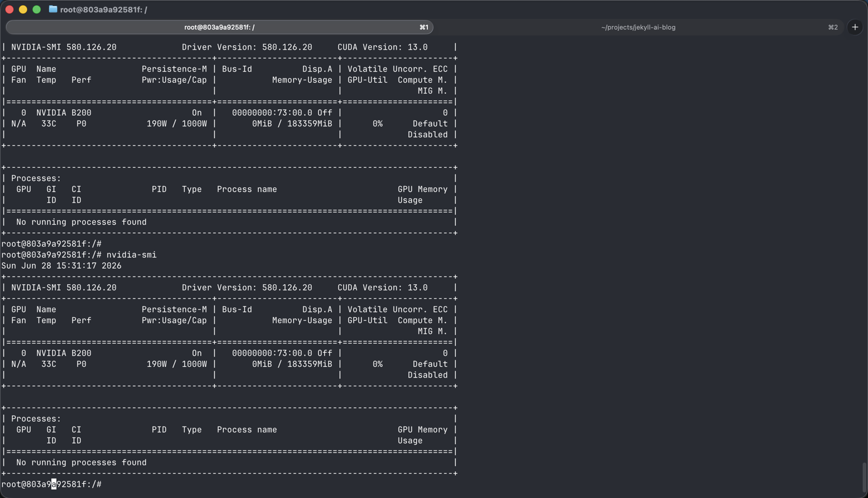Click 'Pwr:Usage/Cap' header in lower table

174,321
